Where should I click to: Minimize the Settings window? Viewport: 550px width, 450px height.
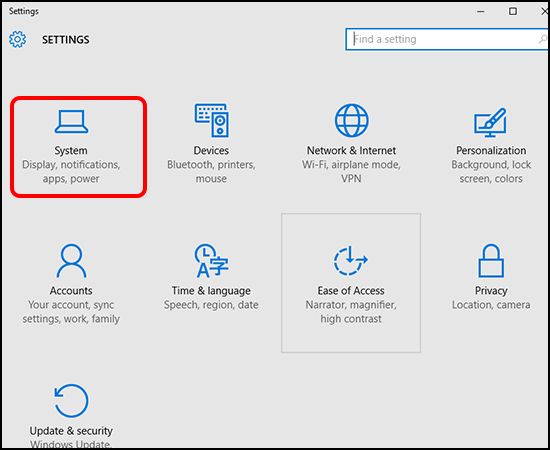coord(481,12)
